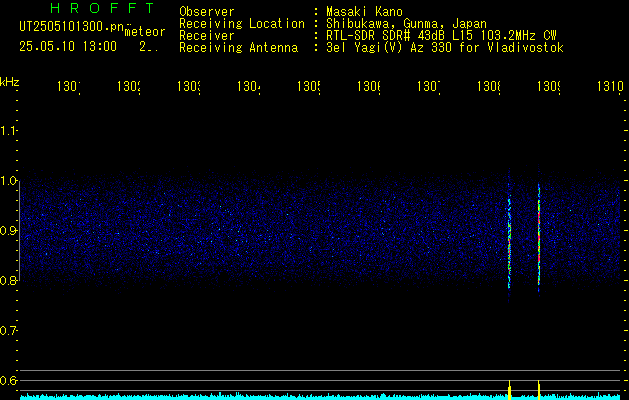Click the 1308 time axis label
629x400 pixels.
pyautogui.click(x=489, y=86)
